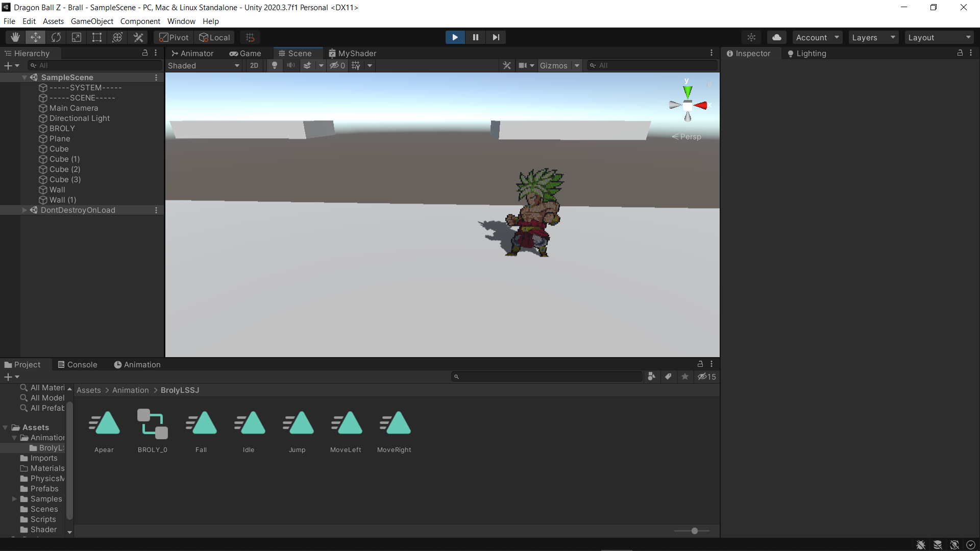
Task: Switch to the Game tab
Action: (245, 53)
